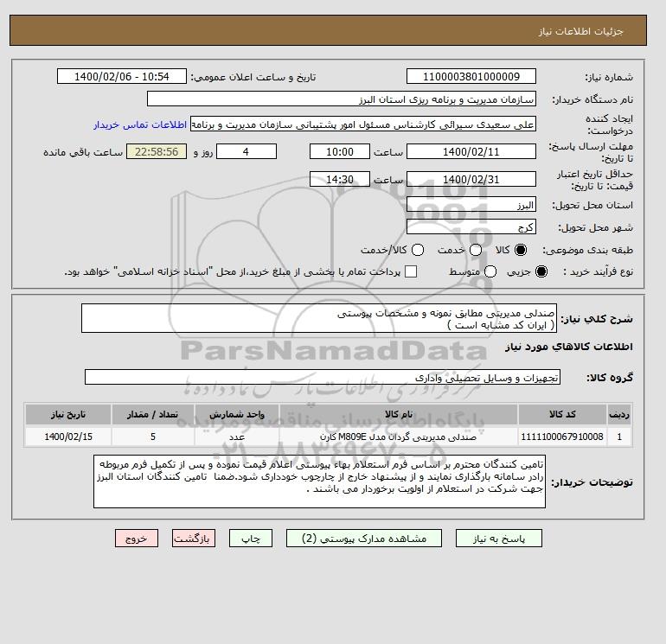Click the پاسخ به نیاز button
Image resolution: width=666 pixels, height=644 pixels.
(x=499, y=539)
